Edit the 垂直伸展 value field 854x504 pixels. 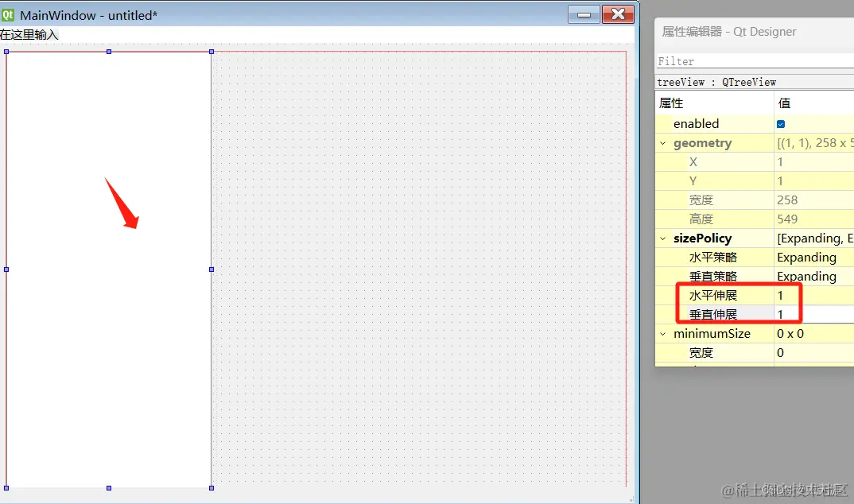click(814, 315)
